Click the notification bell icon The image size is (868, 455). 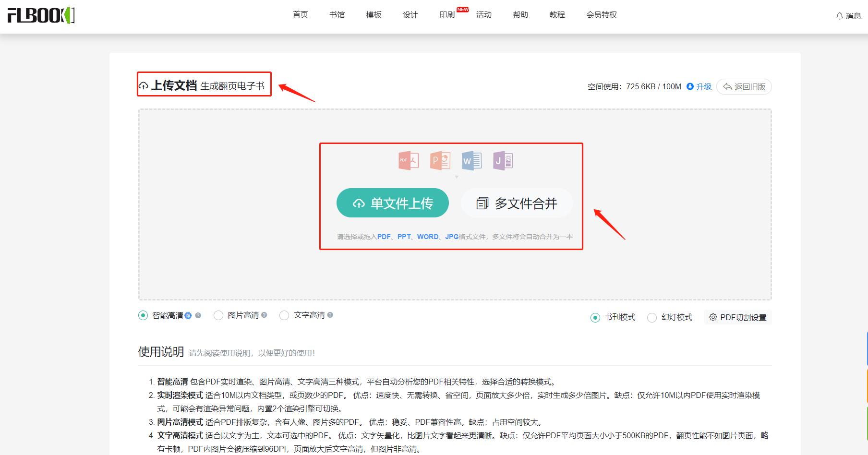point(839,16)
